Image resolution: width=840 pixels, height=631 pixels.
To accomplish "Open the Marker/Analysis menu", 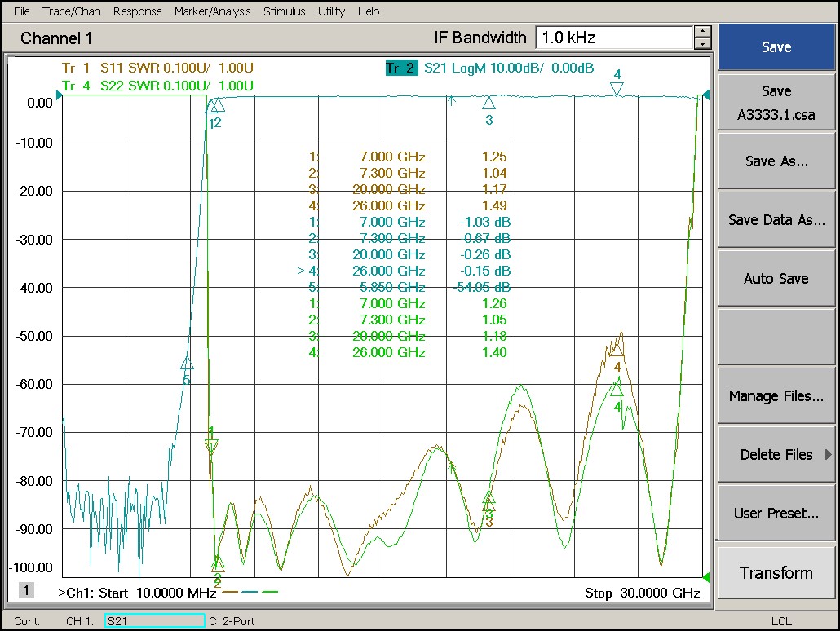I will pyautogui.click(x=213, y=11).
